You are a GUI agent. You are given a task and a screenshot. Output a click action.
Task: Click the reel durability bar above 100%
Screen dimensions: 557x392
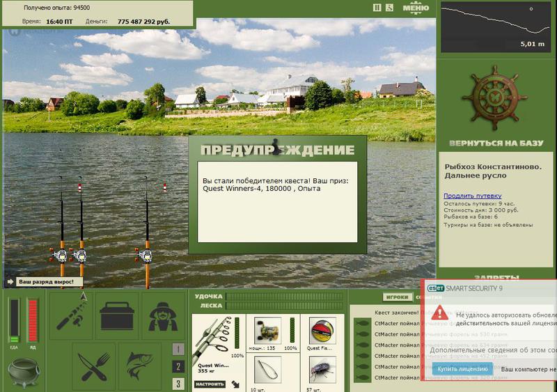point(292,330)
